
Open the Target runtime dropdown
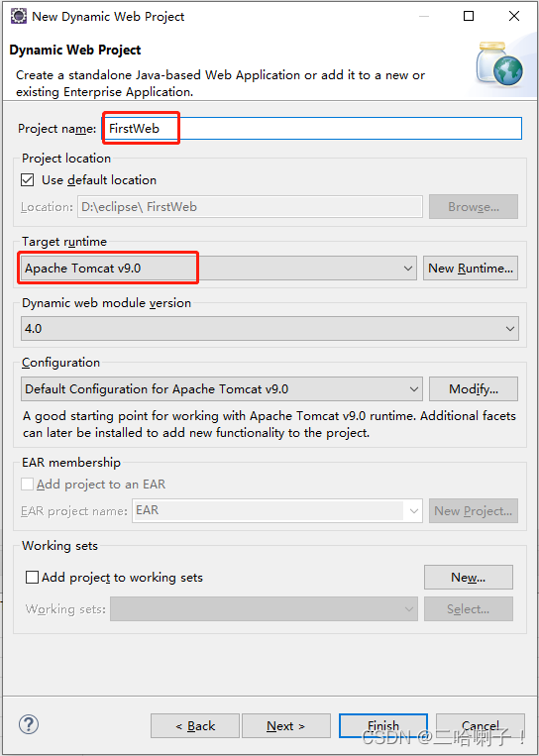pos(219,269)
